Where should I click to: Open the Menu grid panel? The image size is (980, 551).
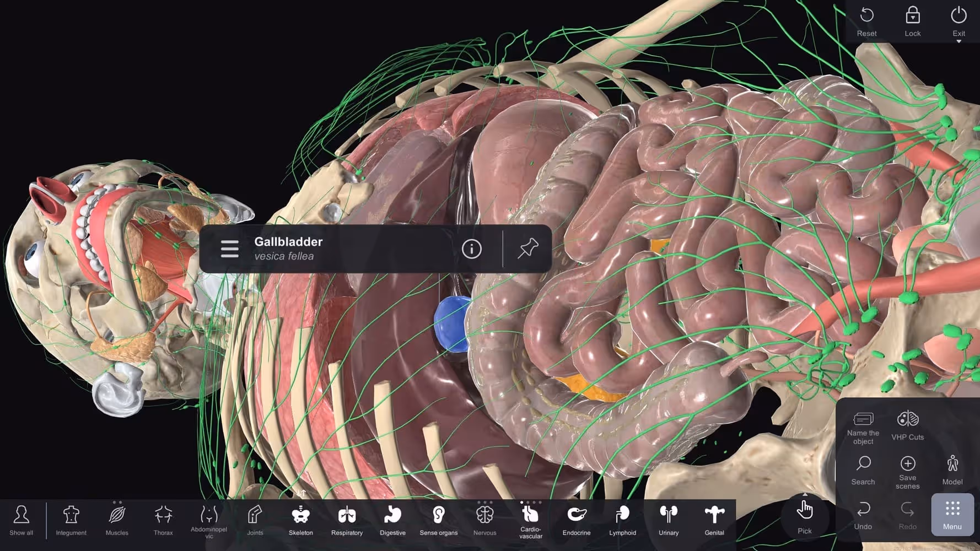[952, 515]
